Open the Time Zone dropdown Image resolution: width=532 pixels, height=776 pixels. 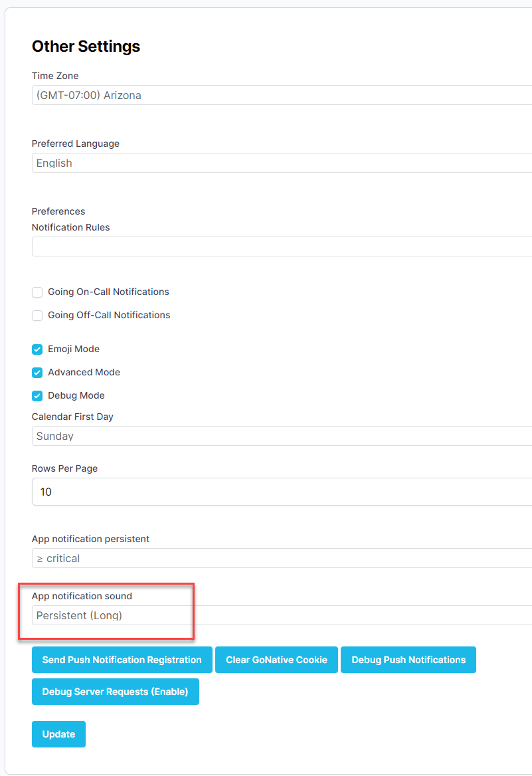pyautogui.click(x=282, y=95)
